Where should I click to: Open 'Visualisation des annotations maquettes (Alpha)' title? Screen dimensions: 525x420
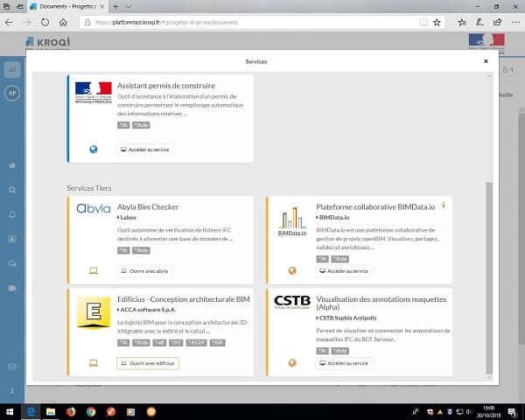point(381,303)
